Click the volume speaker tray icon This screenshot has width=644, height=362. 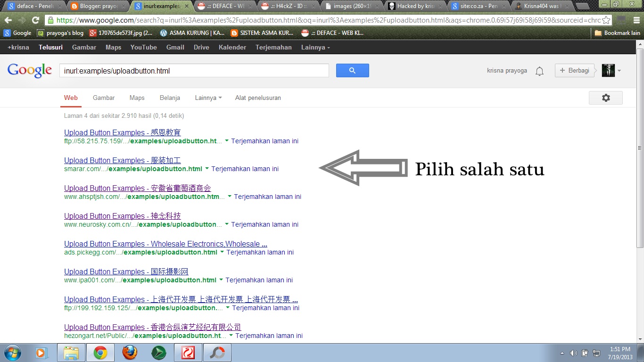pos(574,353)
